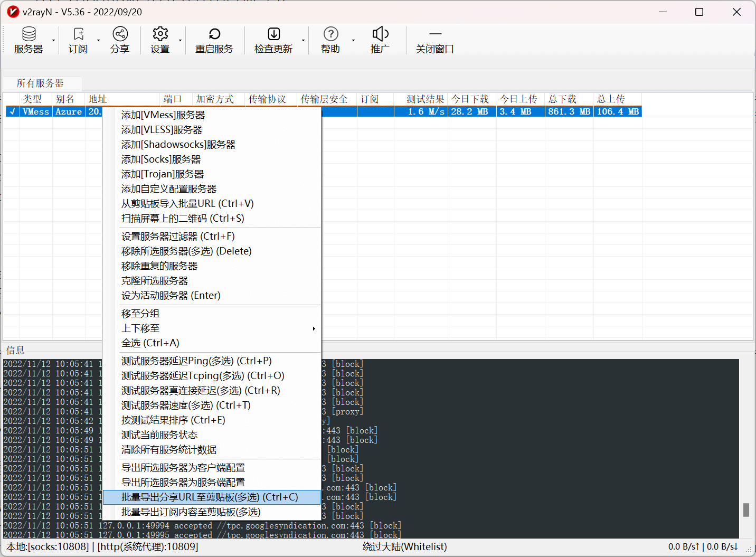This screenshot has width=756, height=557.
Task: Choose 批量导出分享URL至剪贴板 menu entry
Action: coord(210,497)
